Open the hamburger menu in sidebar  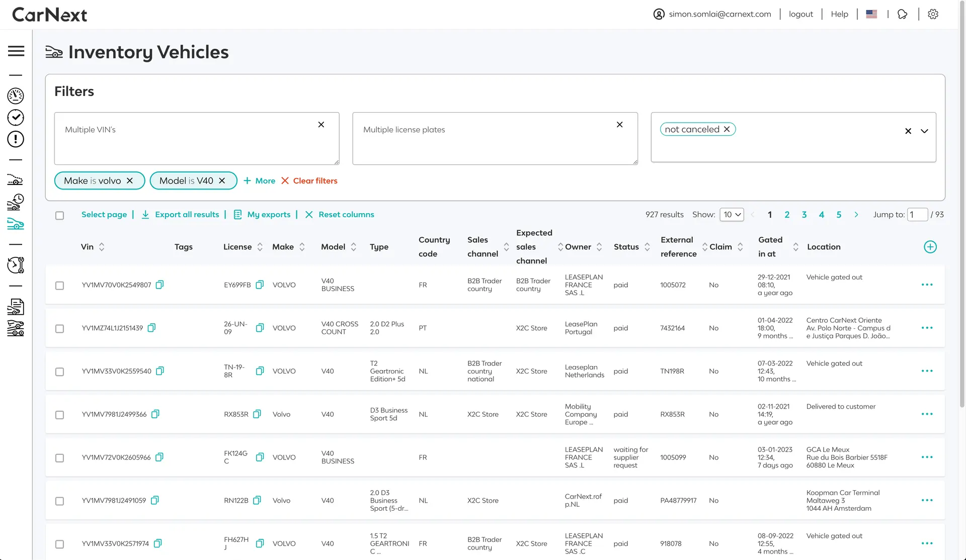pyautogui.click(x=16, y=51)
